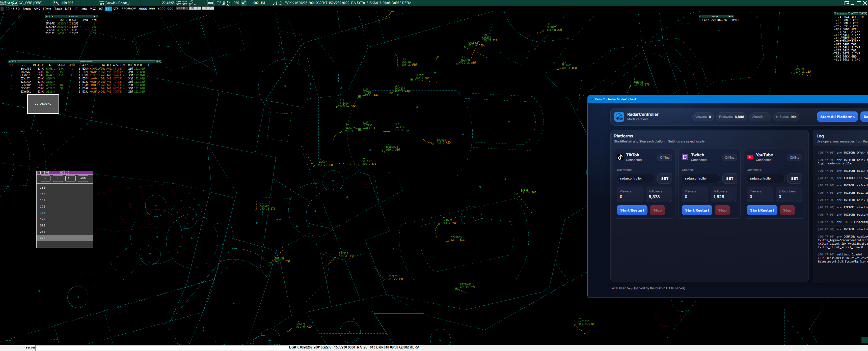Viewport: 868px width, 351px height.
Task: Click the headset voice icon on top toolbar
Action: click(56, 3)
